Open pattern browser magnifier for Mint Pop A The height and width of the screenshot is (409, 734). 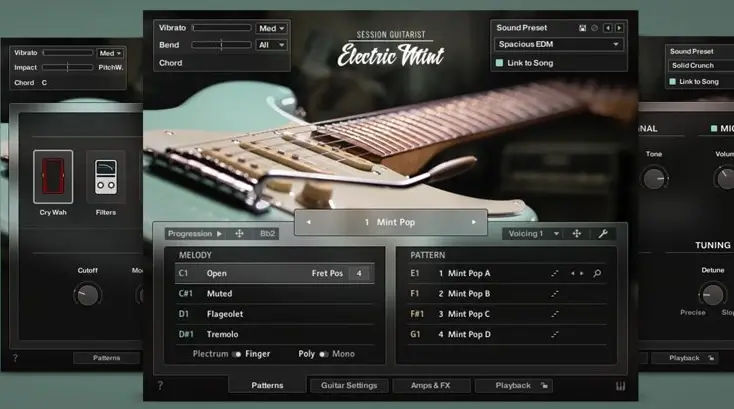[x=597, y=273]
